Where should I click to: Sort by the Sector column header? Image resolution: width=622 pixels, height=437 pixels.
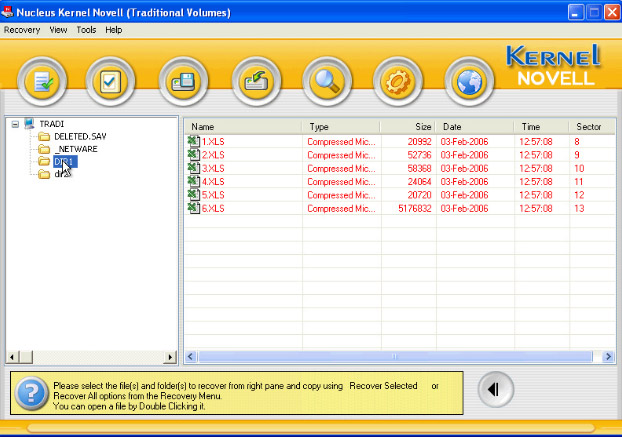592,127
